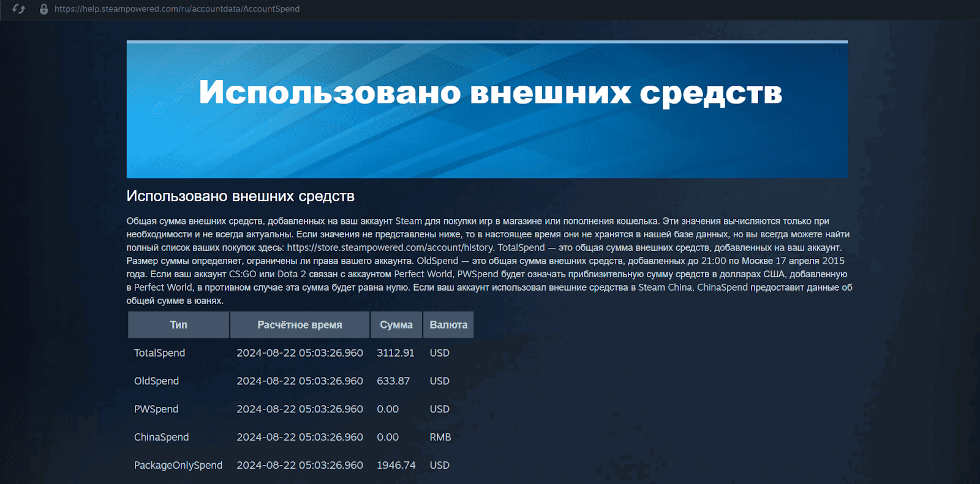The image size is (980, 484).
Task: Click the help.steampowered.com URL address
Action: coord(177,9)
